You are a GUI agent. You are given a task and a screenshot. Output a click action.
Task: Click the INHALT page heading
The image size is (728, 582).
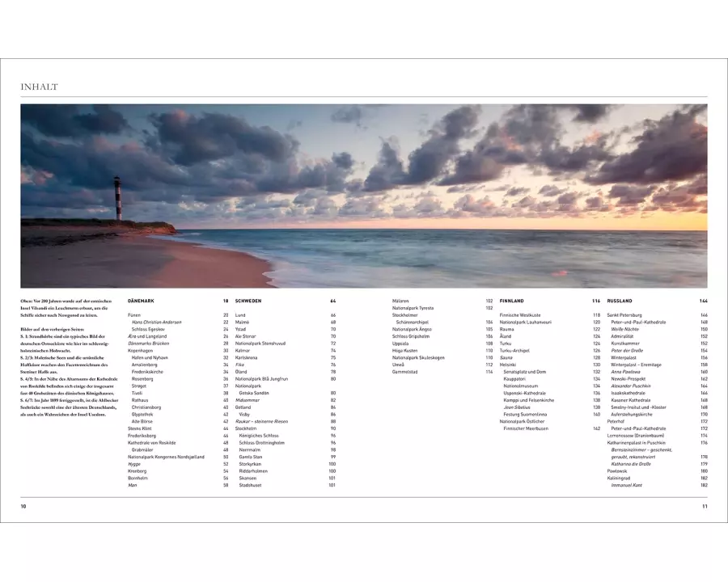click(39, 87)
